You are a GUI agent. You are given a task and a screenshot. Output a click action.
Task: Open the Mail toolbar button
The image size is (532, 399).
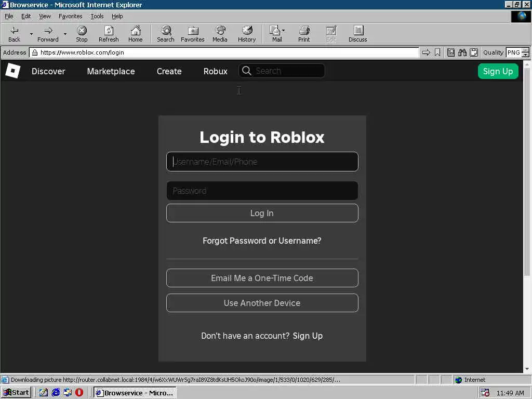[275, 34]
